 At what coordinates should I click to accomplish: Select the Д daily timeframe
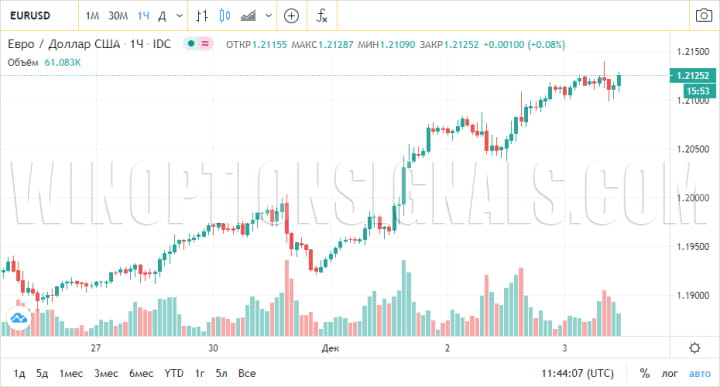(162, 16)
